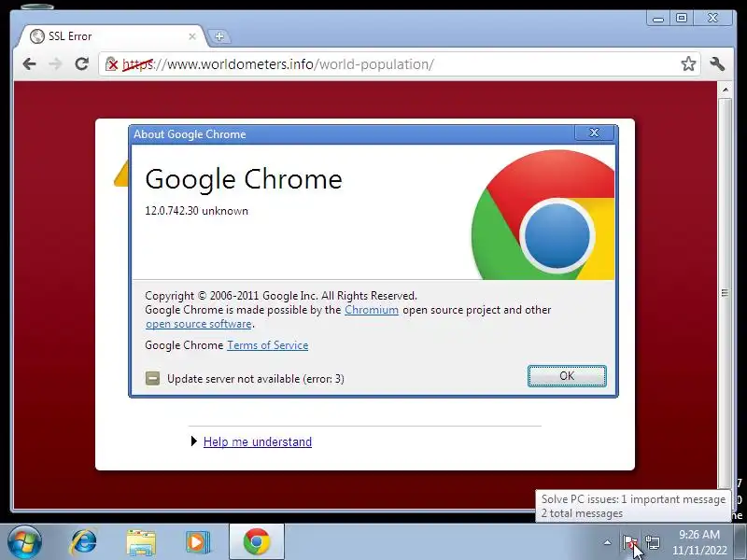Screen dimensions: 747x560
Task: Bookmark the page with the star icon
Action: point(688,63)
